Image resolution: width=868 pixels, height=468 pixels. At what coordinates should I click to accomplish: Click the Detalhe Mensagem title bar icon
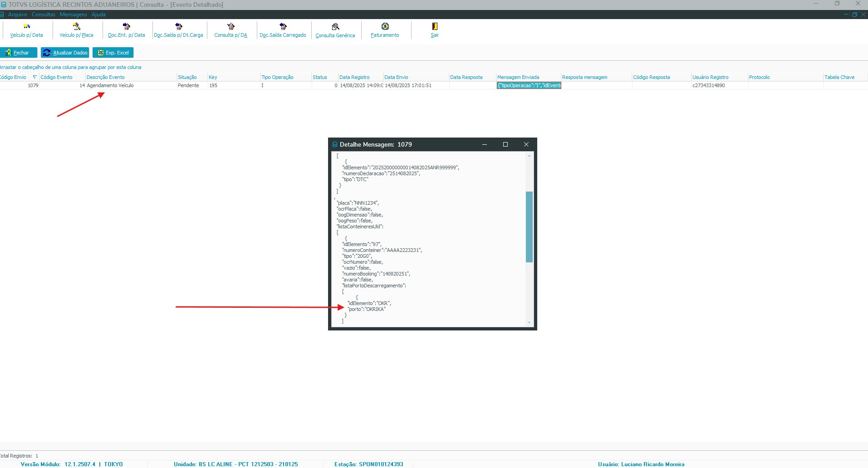(335, 144)
